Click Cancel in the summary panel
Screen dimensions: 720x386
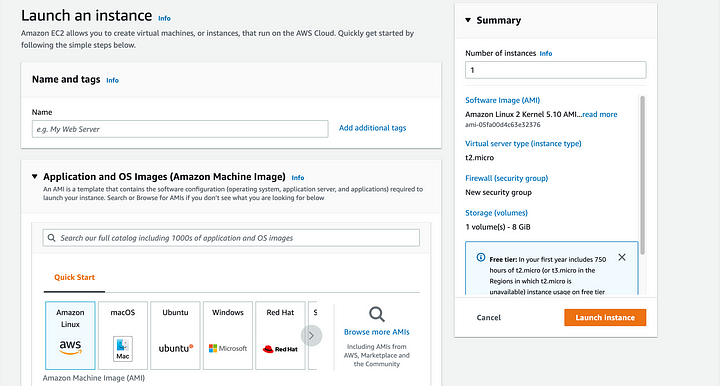click(489, 318)
